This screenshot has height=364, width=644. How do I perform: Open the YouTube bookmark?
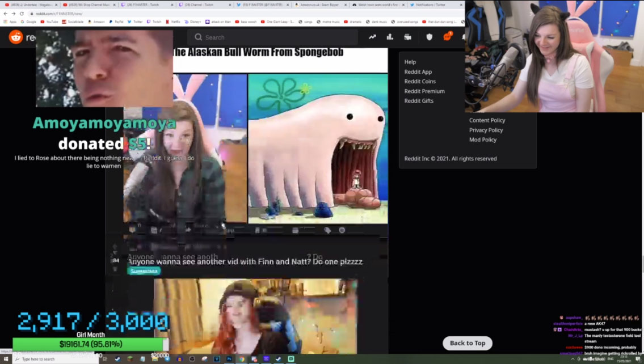49,22
